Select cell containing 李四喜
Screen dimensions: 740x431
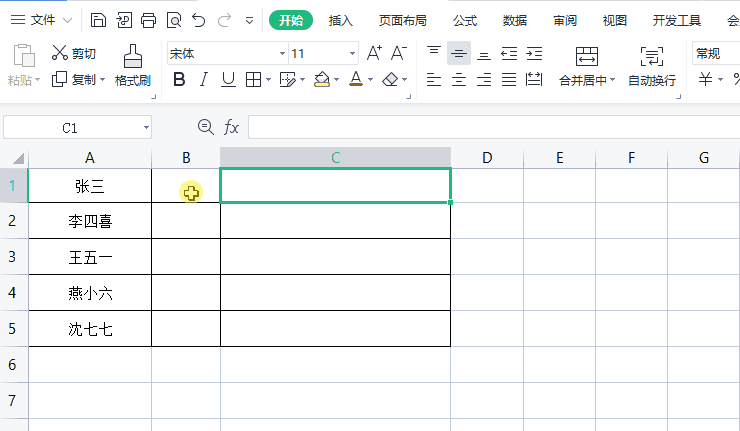[x=90, y=220]
